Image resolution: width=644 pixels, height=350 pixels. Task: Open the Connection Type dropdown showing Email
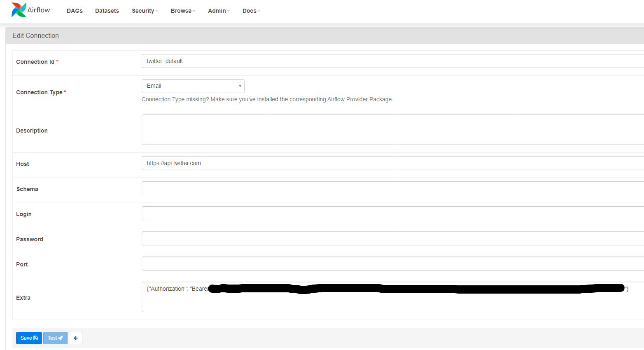tap(193, 86)
